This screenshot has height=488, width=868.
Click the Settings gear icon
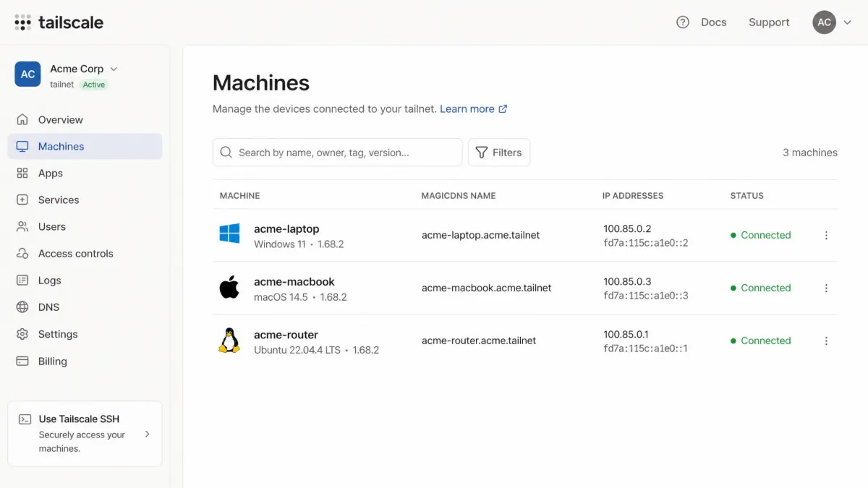[22, 334]
